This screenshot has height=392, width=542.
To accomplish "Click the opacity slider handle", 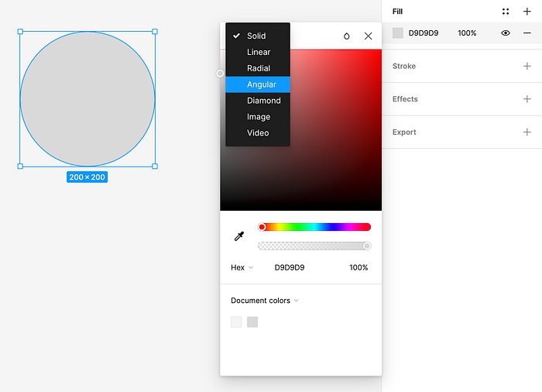I will [x=367, y=246].
